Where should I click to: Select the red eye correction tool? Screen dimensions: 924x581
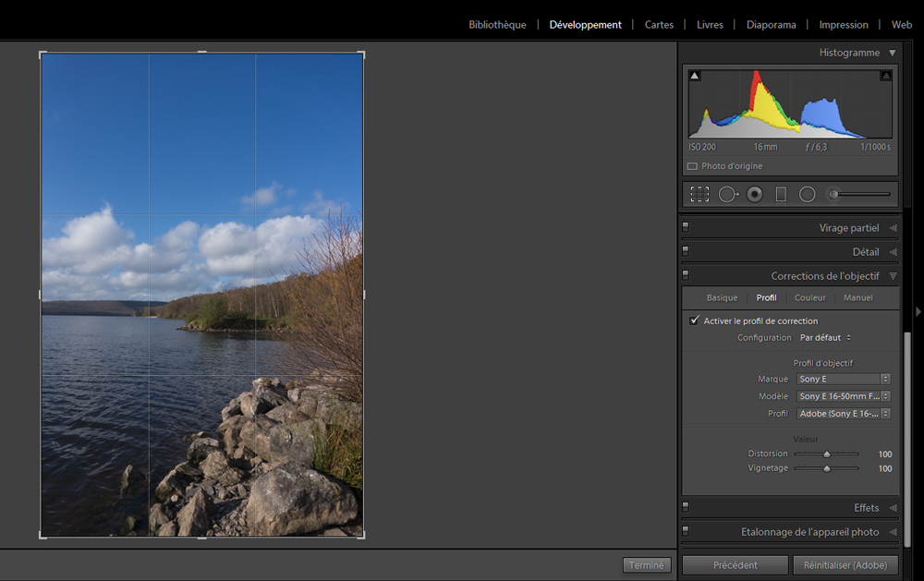754,194
